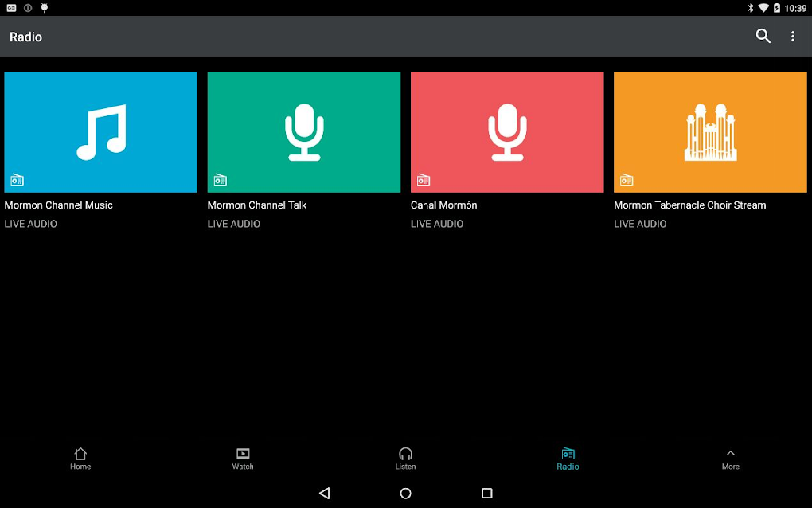Click the Android debug notification icon
The width and height of the screenshot is (812, 508).
(45, 8)
